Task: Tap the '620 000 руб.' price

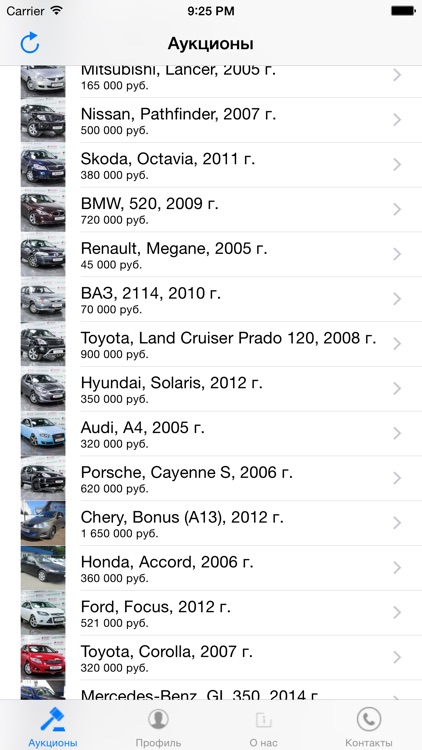Action: click(x=115, y=489)
